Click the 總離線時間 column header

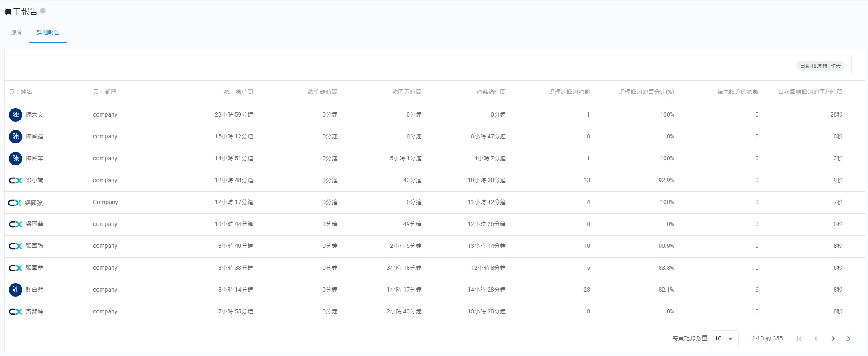pyautogui.click(x=491, y=92)
